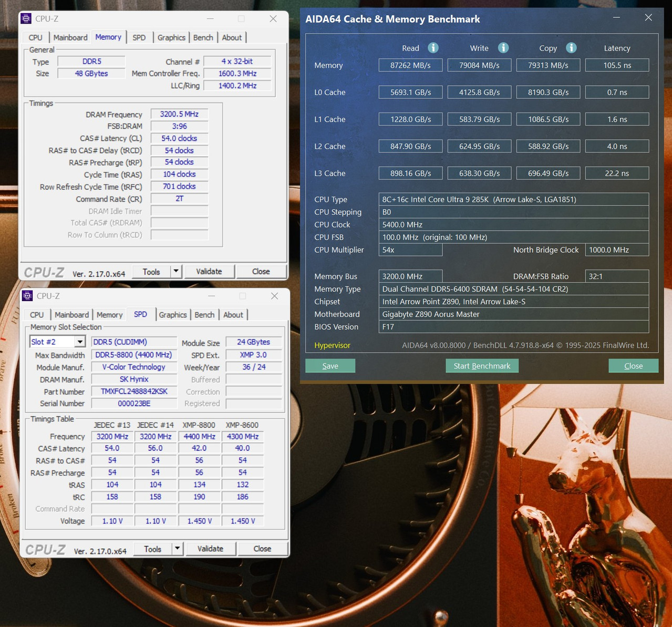Click the L1 Cache Read value 1228.0 GB/s

click(x=410, y=119)
